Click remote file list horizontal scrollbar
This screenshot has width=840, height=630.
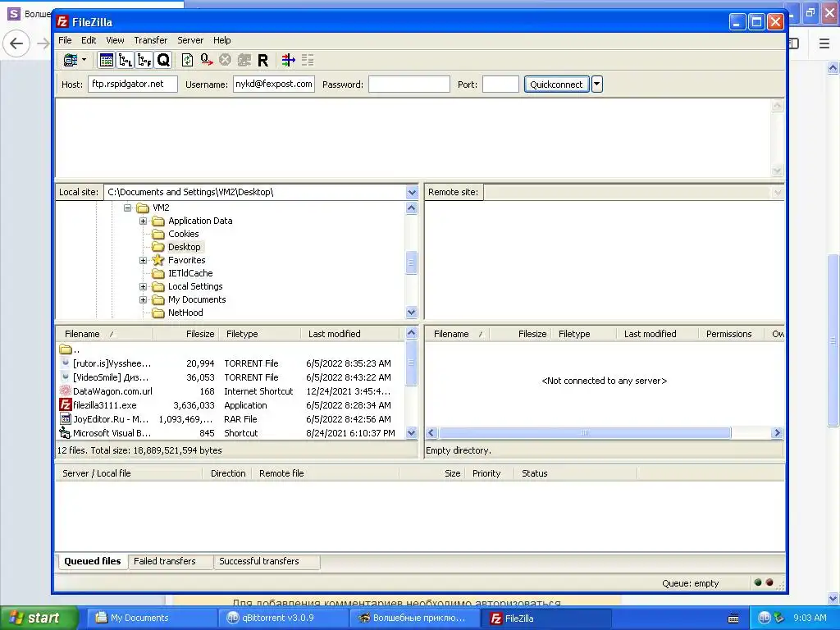(584, 433)
